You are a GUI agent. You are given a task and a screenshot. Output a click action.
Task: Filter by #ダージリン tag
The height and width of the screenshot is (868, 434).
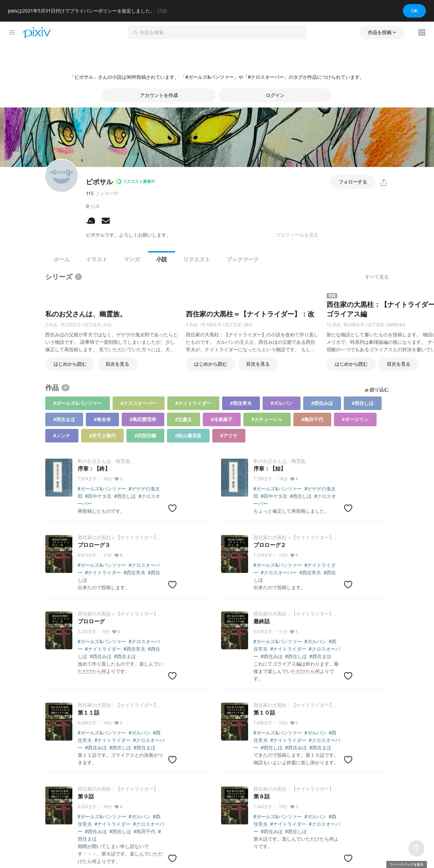(355, 419)
